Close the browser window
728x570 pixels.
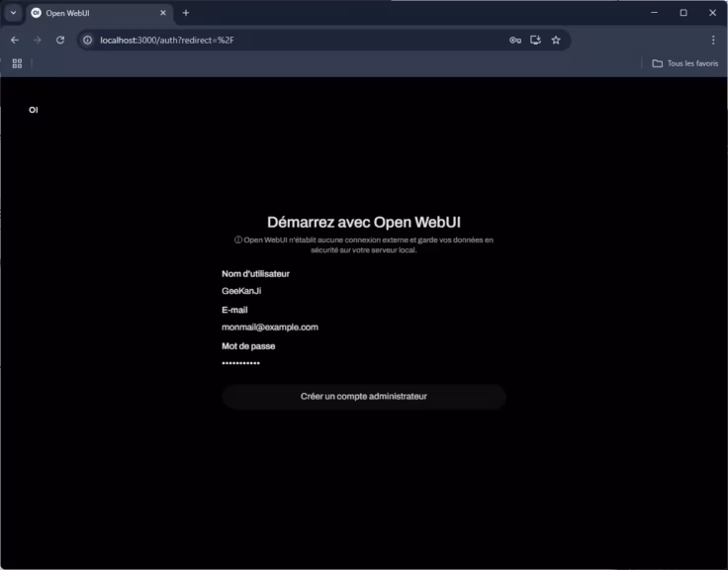tap(713, 13)
